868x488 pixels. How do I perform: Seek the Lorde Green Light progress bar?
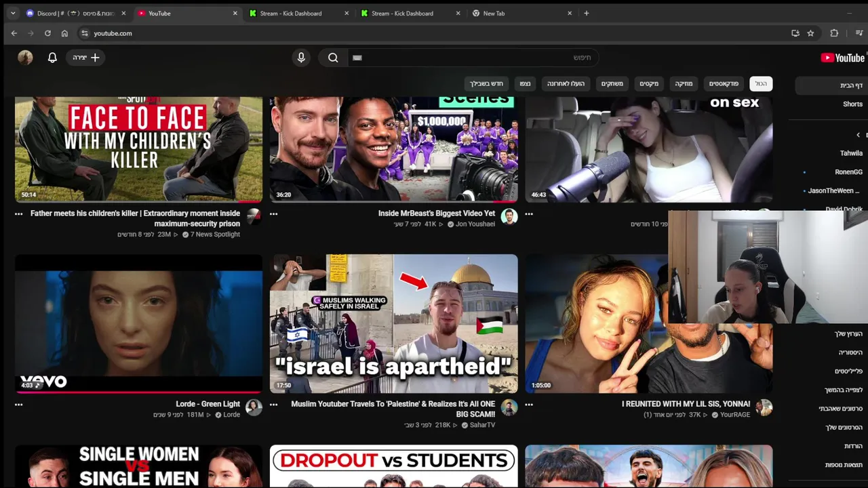point(138,392)
